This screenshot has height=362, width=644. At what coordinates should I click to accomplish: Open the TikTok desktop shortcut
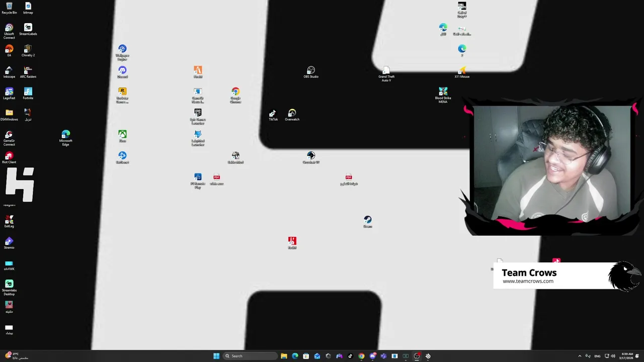coord(273,115)
